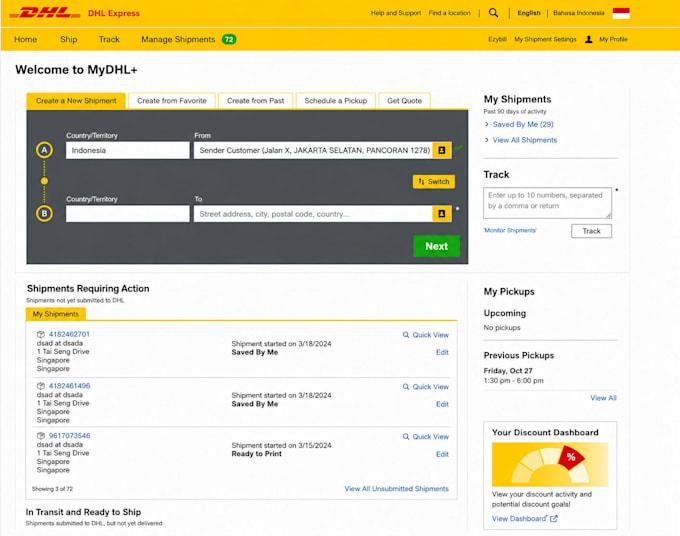Click the step B circle marker
Viewport: 680px width, 536px height.
coord(44,213)
